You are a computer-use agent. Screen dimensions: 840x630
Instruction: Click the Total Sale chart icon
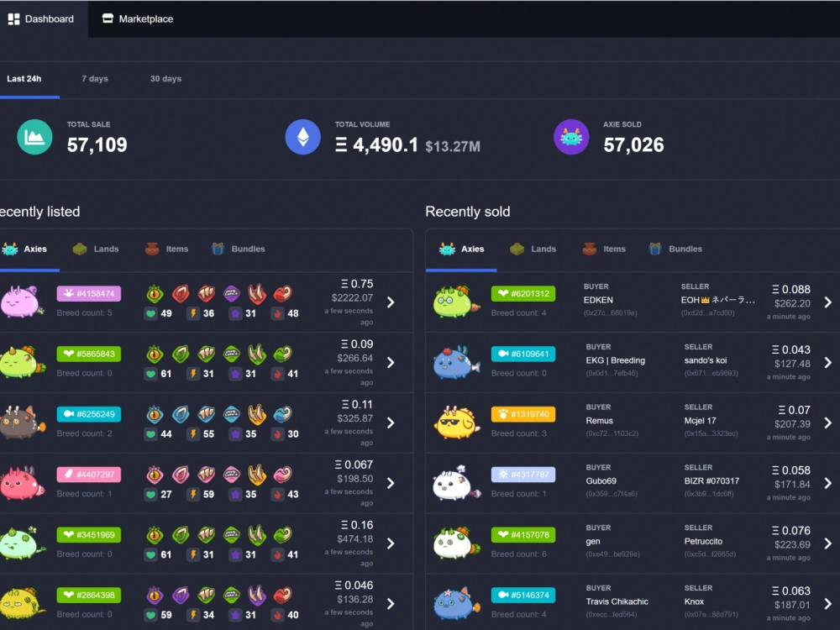(34, 137)
